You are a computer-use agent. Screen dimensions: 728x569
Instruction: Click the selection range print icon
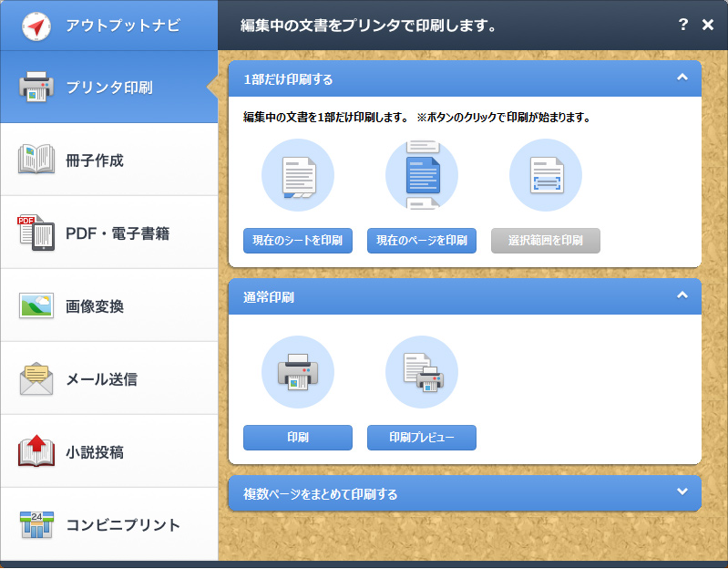[x=546, y=175]
